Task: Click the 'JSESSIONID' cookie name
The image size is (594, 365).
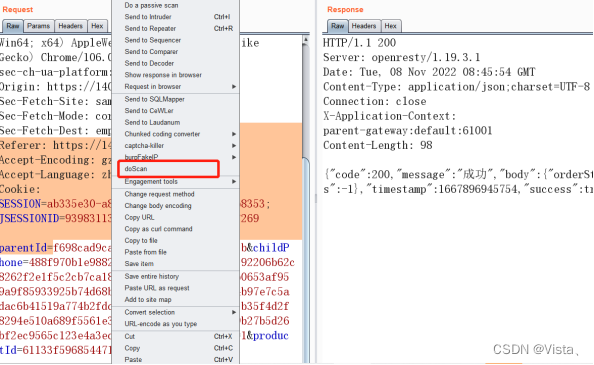Action: click(x=30, y=218)
